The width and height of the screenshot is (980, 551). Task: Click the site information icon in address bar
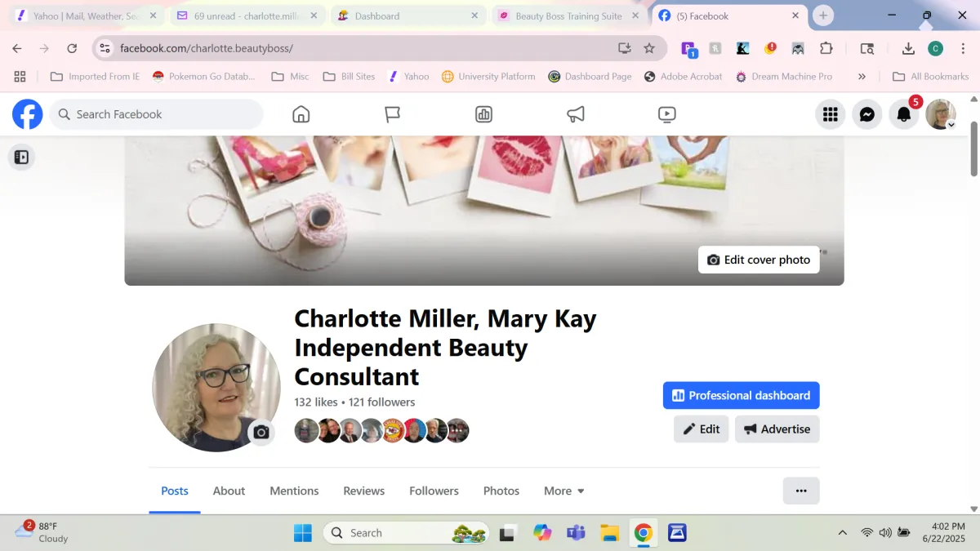pos(105,48)
